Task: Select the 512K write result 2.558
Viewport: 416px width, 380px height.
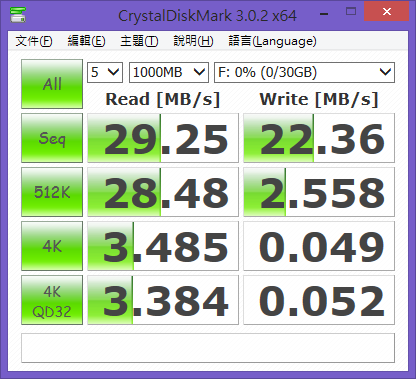Action: 319,192
